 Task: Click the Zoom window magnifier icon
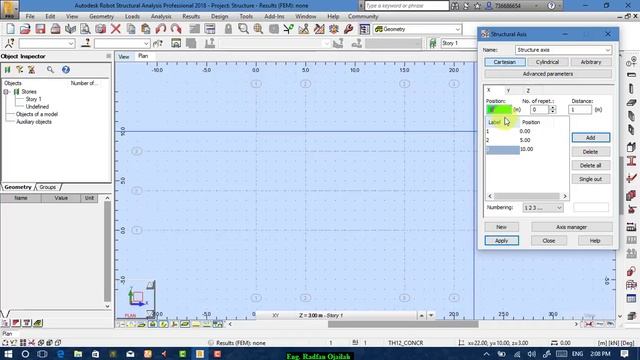(243, 29)
